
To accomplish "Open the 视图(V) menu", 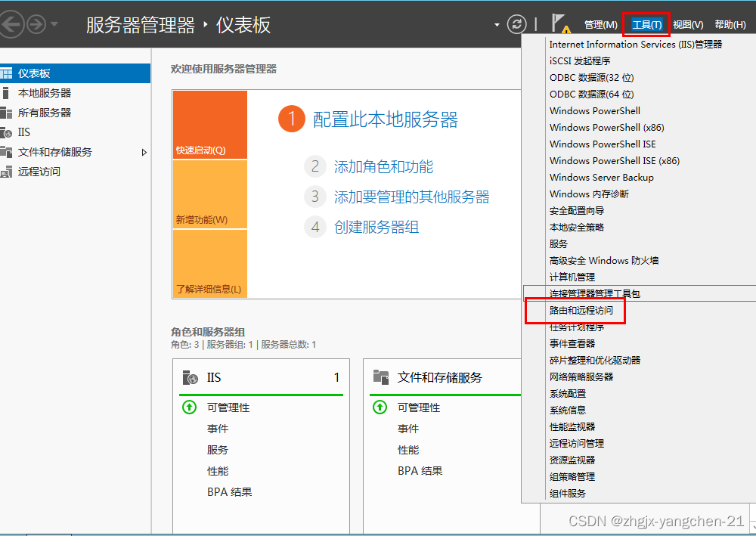I will pyautogui.click(x=688, y=25).
